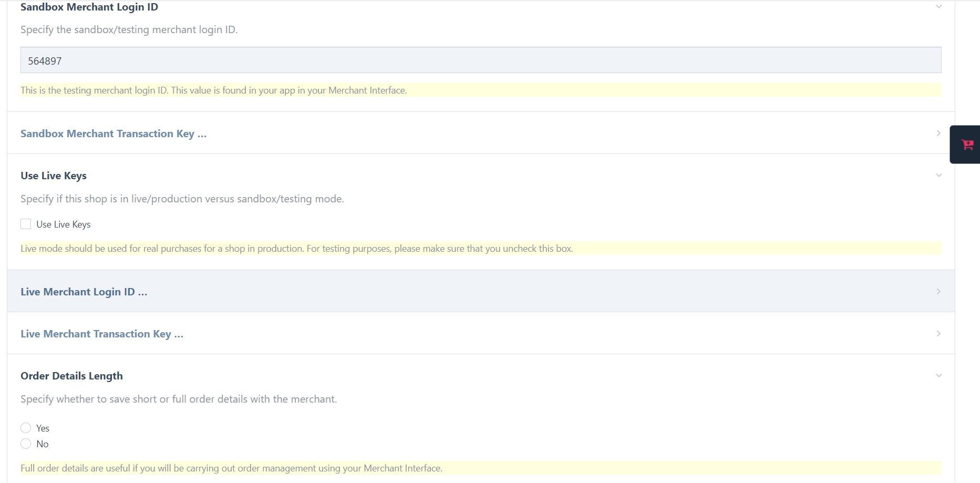Click the full order details hint text
The image size is (980, 483).
[232, 468]
